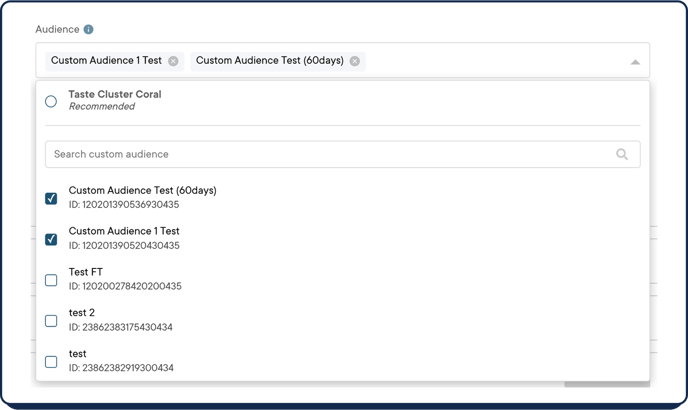This screenshot has height=410, width=688.
Task: Uncheck Custom Audience 1 Test checkbox
Action: [51, 239]
